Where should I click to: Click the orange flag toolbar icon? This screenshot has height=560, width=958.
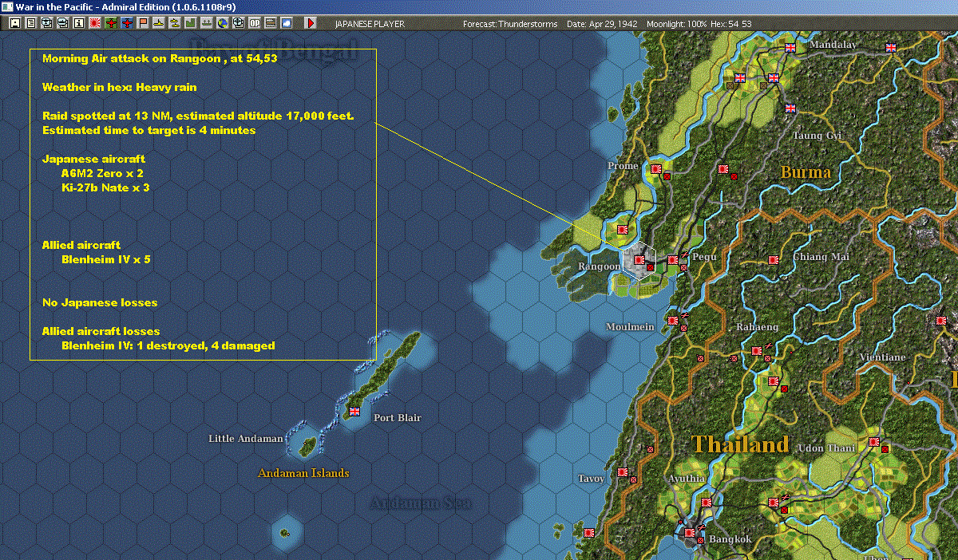coord(142,23)
